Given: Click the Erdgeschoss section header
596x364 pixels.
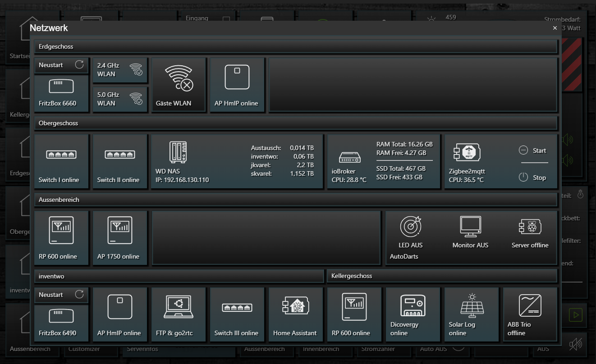Looking at the screenshot, I should (x=296, y=46).
